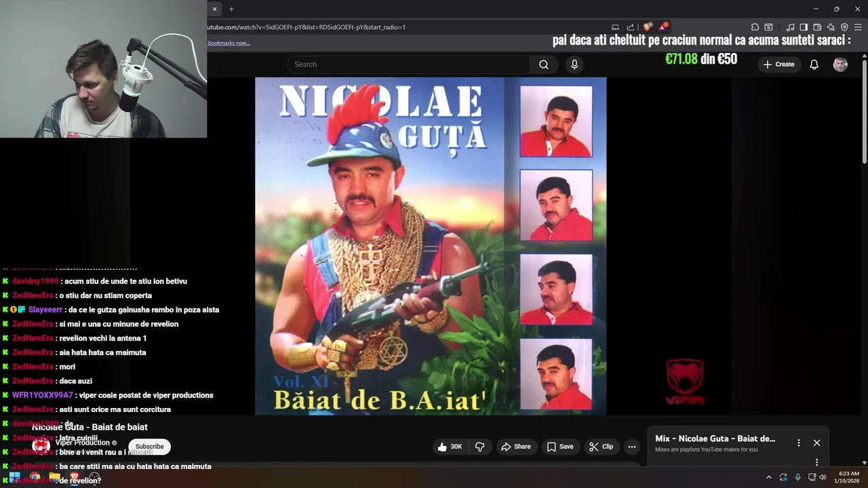
Task: Save the video to a playlist
Action: (x=560, y=447)
